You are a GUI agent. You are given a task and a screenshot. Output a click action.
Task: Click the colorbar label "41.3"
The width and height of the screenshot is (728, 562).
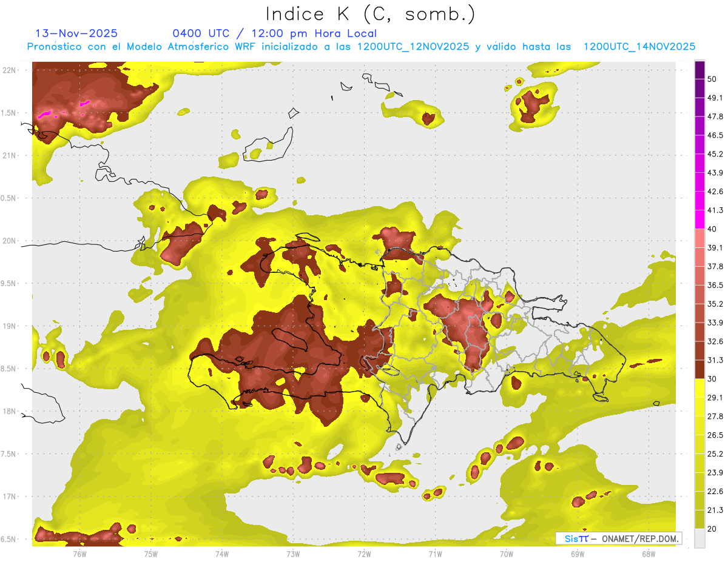[x=715, y=210]
